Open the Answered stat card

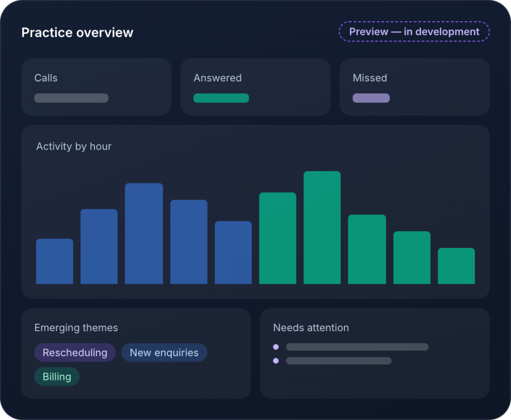pyautogui.click(x=255, y=87)
